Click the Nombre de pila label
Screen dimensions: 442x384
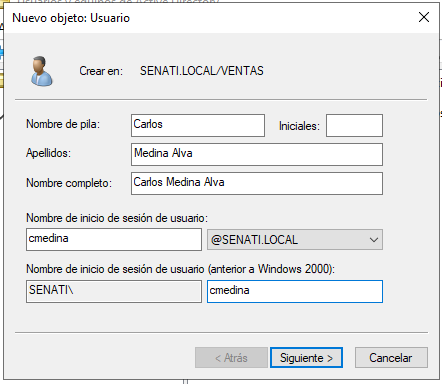[x=63, y=124]
